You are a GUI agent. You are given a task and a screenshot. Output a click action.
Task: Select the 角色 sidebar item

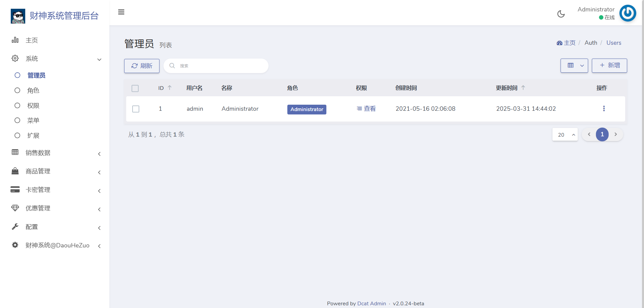(x=33, y=91)
